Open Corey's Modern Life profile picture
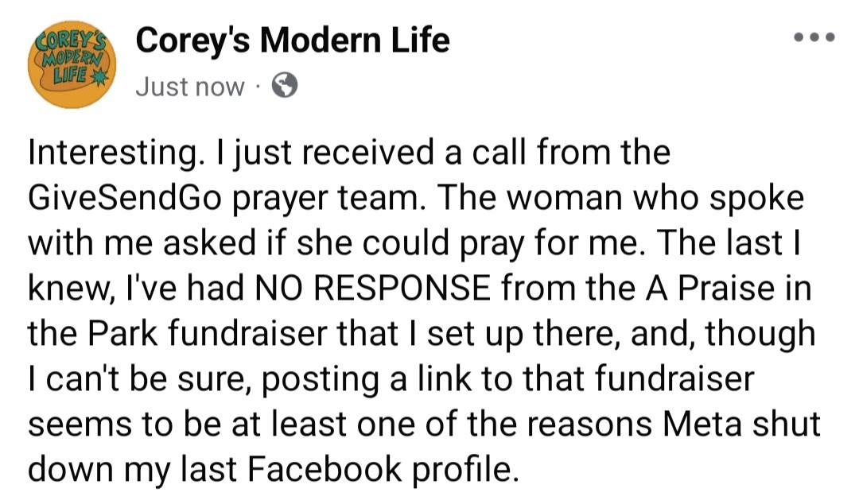Image resolution: width=859 pixels, height=504 pixels. click(72, 64)
